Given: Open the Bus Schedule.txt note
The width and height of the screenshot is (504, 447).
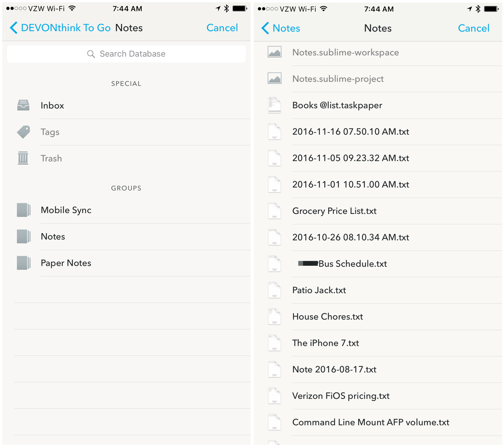Looking at the screenshot, I should click(378, 263).
